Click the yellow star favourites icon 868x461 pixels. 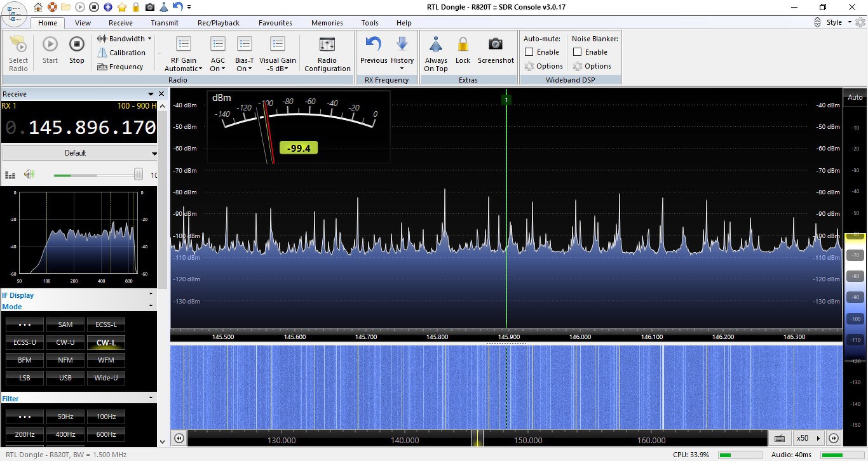tap(122, 7)
